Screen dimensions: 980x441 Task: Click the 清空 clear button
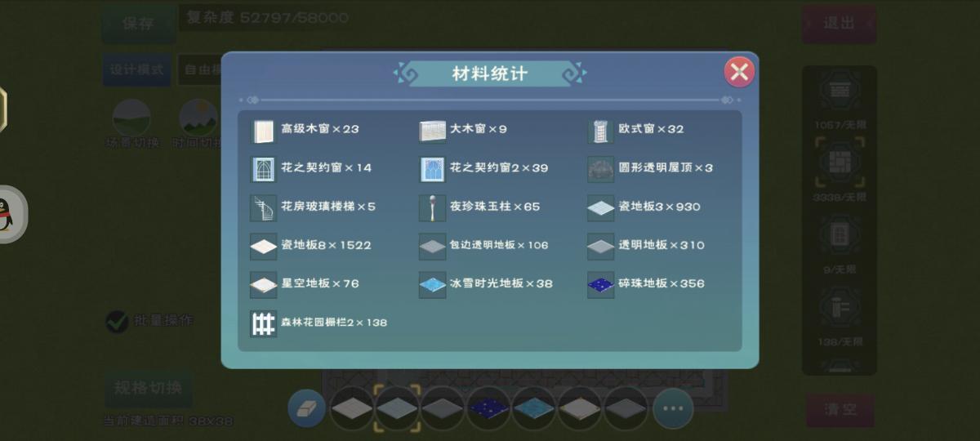pos(840,410)
